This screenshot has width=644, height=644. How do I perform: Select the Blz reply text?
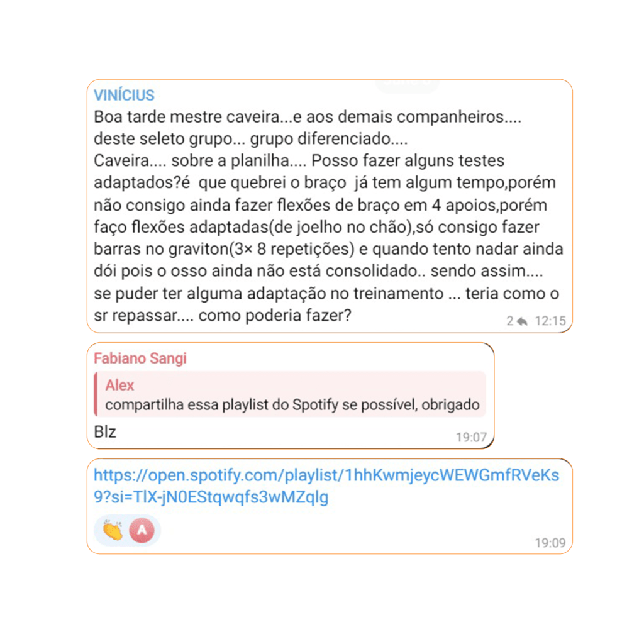click(x=105, y=432)
